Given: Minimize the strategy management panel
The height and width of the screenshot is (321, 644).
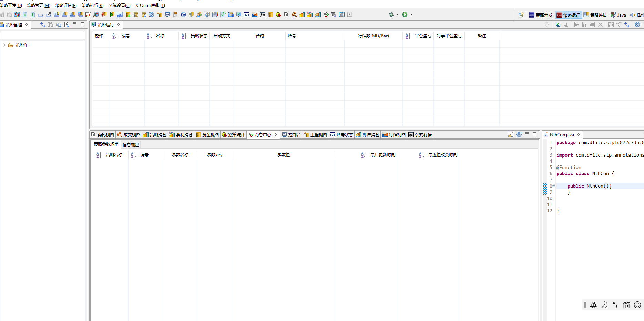Looking at the screenshot, I should (74, 24).
